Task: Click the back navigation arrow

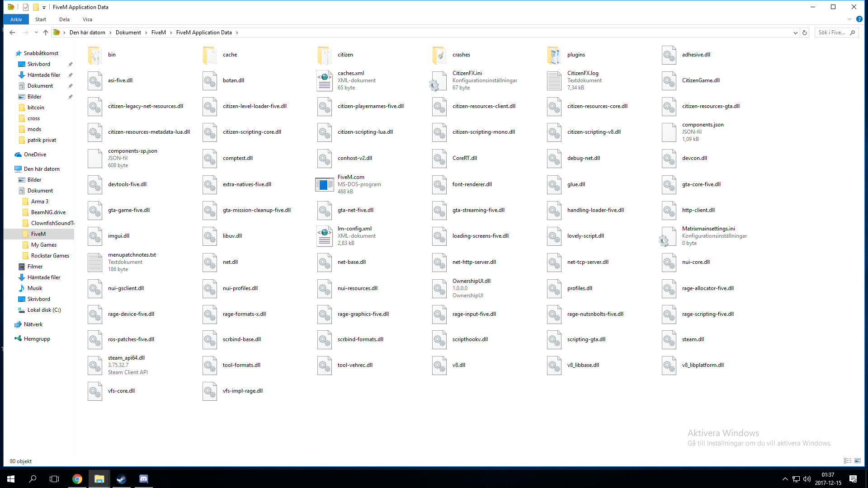Action: (x=12, y=33)
